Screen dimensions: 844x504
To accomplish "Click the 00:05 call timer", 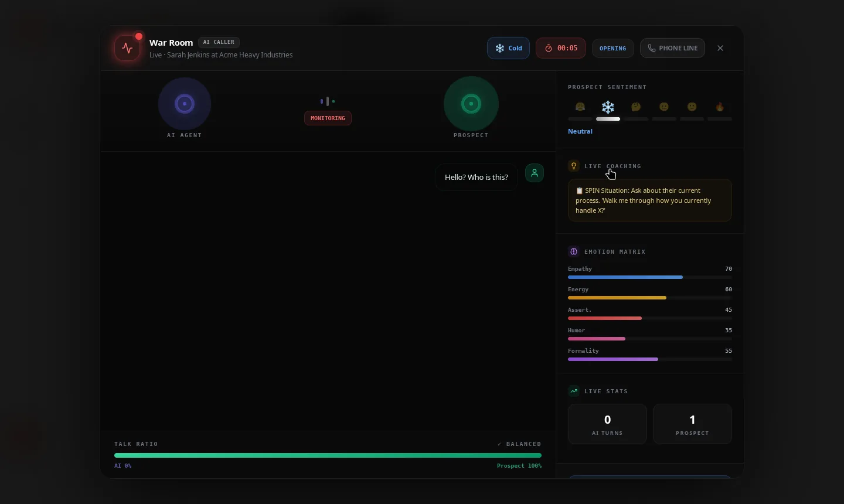I will point(561,48).
